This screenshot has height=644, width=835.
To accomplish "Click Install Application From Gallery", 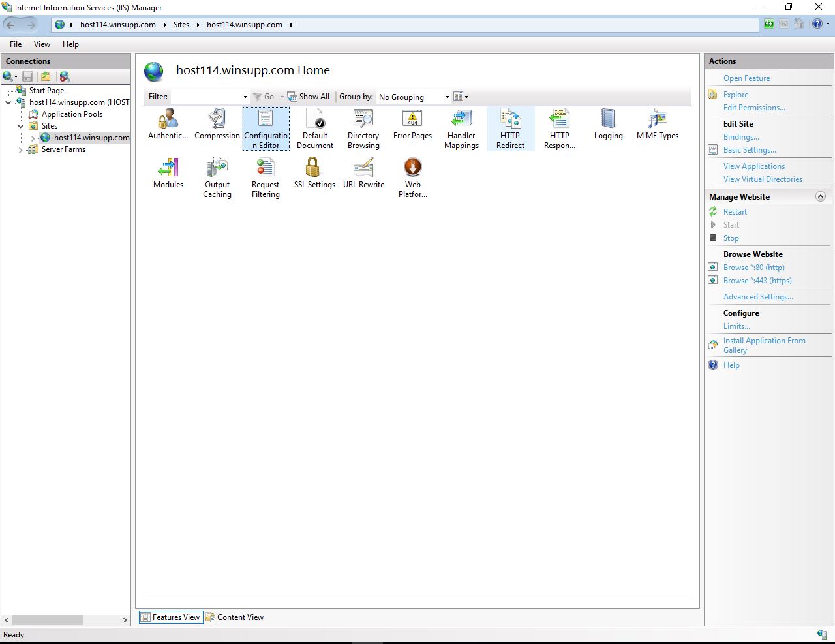I will [x=764, y=345].
